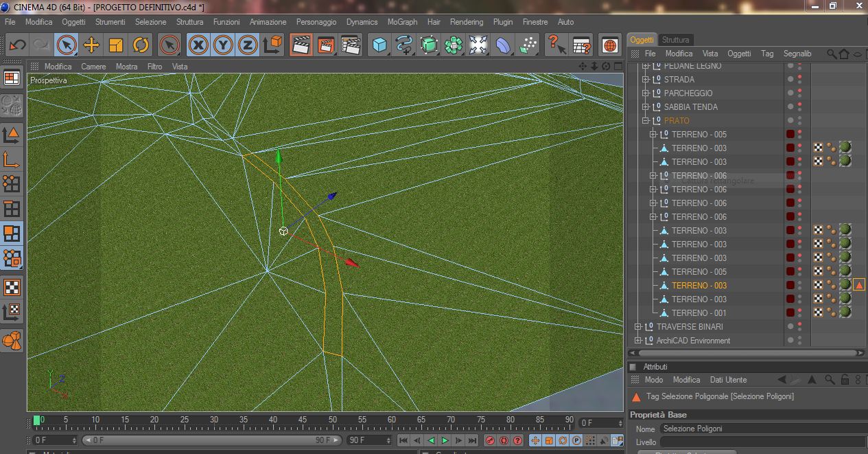The image size is (868, 454).
Task: Open the Rendering menu
Action: [x=467, y=22]
